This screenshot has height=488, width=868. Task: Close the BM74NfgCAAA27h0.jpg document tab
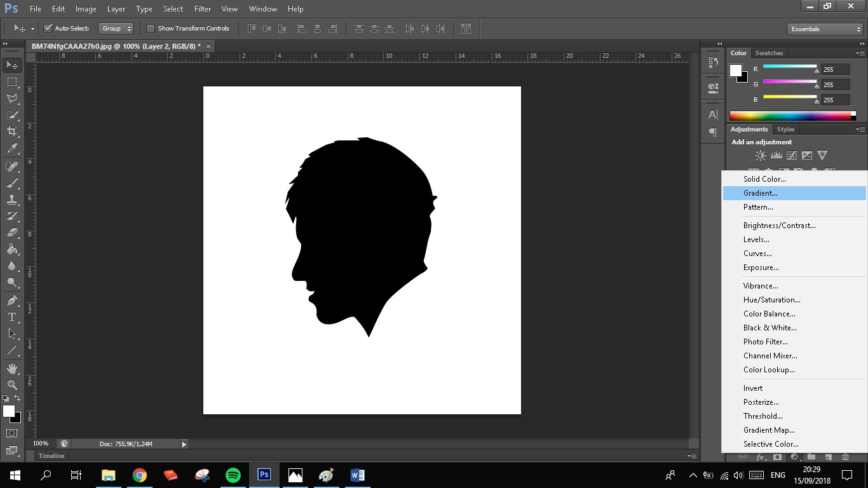208,46
